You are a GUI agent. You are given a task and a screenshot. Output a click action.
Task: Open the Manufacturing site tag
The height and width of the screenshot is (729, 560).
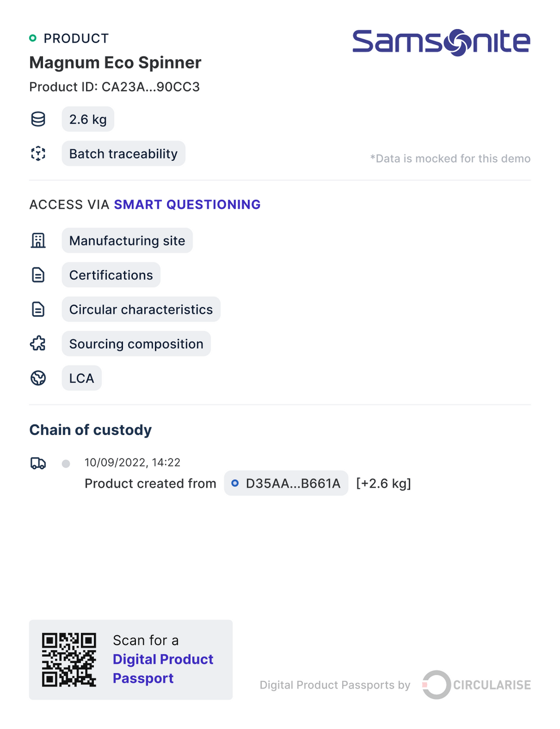127,241
